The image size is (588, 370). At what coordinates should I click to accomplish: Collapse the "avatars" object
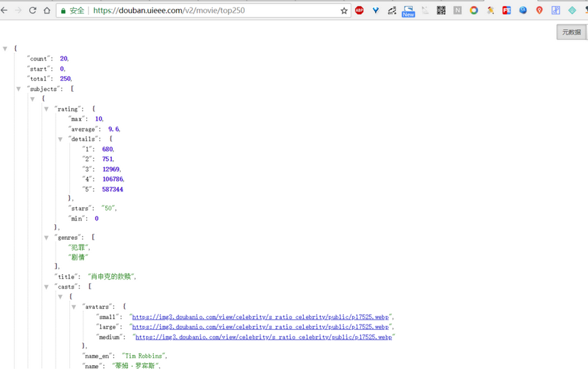(x=74, y=307)
